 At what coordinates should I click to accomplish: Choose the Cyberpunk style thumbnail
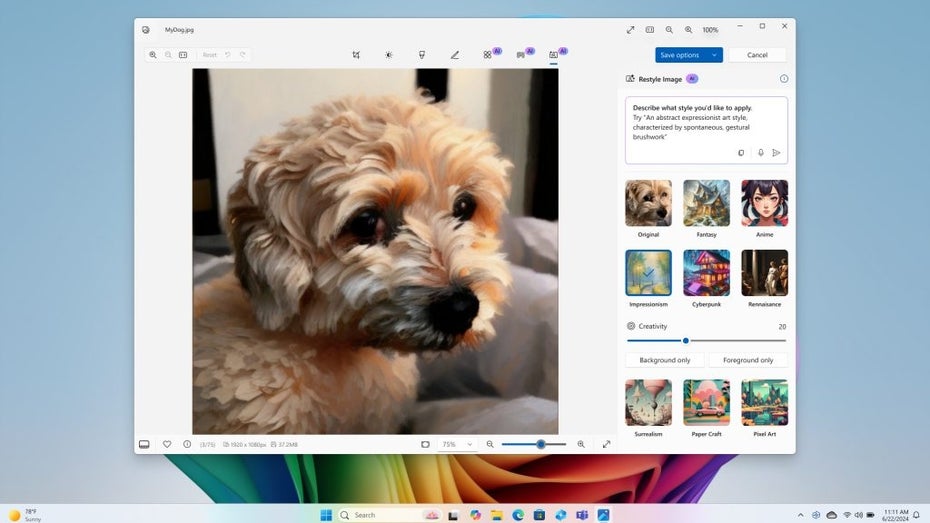pos(706,273)
